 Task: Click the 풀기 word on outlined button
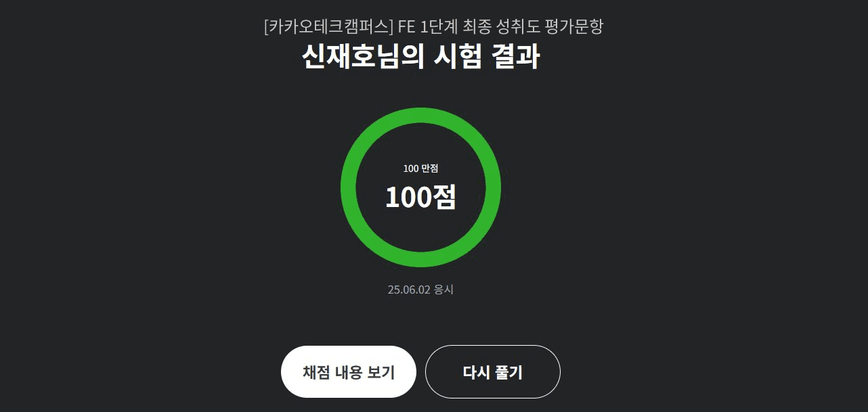coord(508,373)
